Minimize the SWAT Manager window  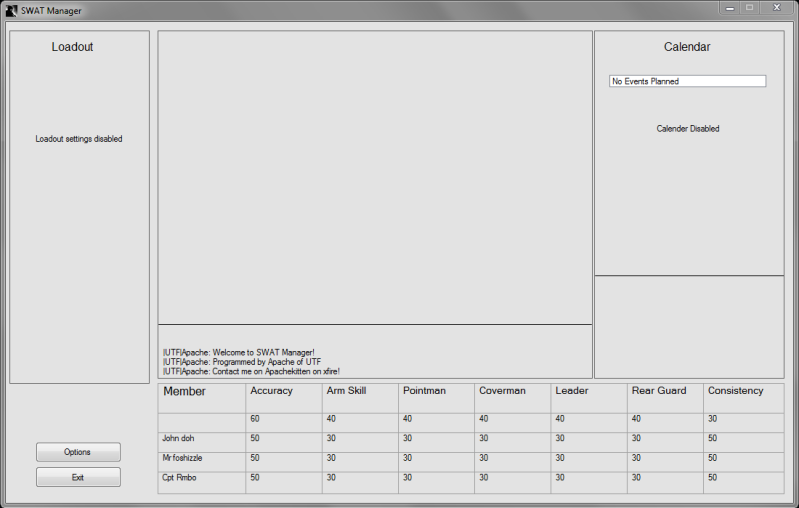click(x=727, y=8)
